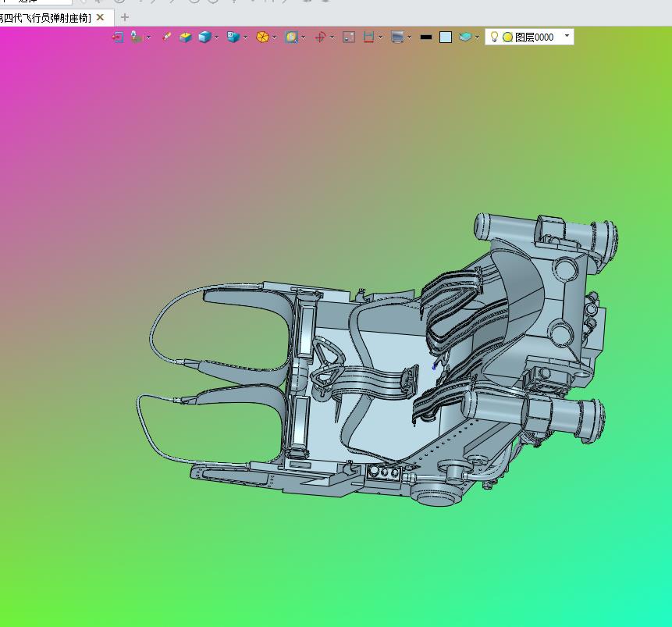Open the 图层0000 layer dropdown
The height and width of the screenshot is (627, 672).
(x=567, y=36)
